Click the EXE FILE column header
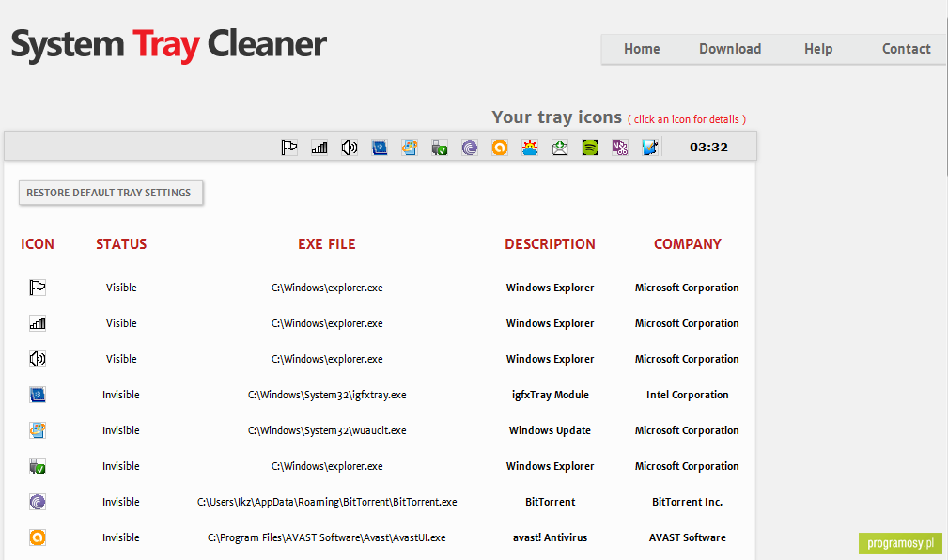 click(326, 243)
